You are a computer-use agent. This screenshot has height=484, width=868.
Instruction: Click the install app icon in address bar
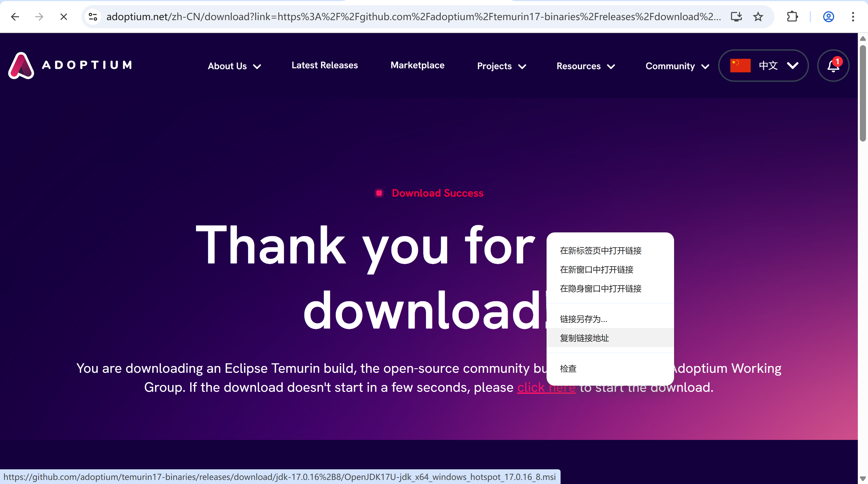736,17
